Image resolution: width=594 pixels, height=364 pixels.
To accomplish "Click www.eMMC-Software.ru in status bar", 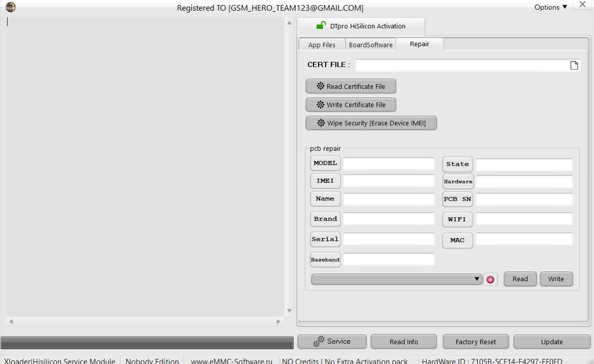I will (x=232, y=361).
